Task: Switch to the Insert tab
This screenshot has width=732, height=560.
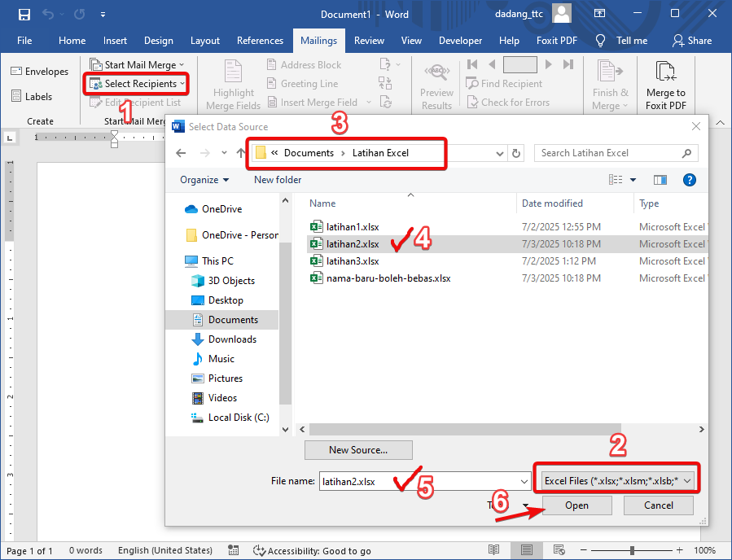Action: [115, 41]
